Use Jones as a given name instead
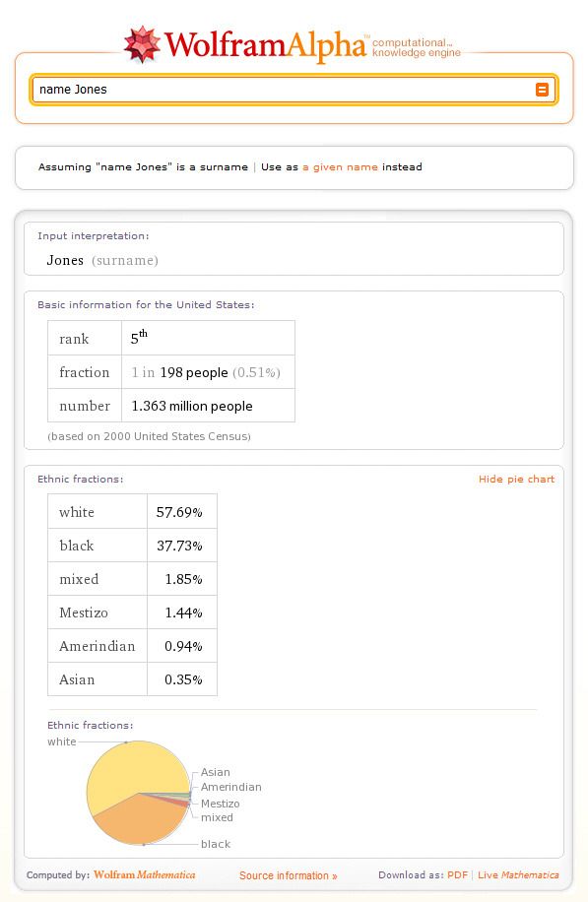 point(340,166)
